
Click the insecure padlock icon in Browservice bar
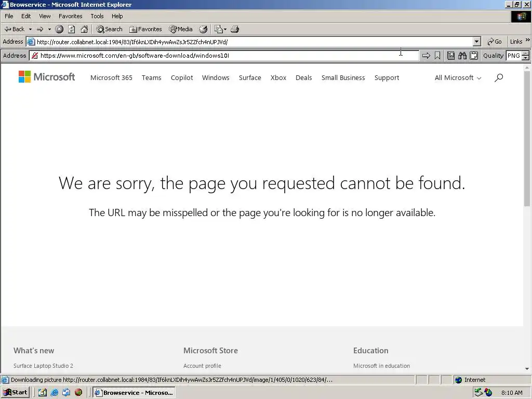[35, 56]
